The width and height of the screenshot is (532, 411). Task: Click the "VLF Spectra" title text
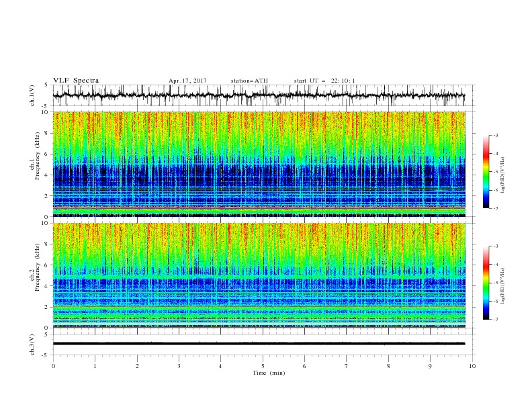(76, 81)
